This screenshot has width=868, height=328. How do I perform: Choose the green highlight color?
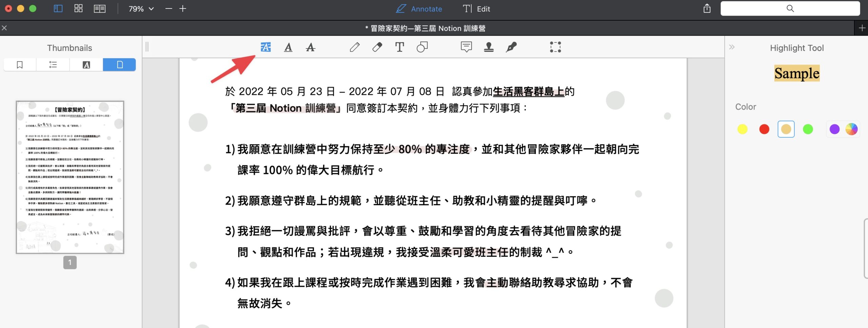click(x=808, y=129)
